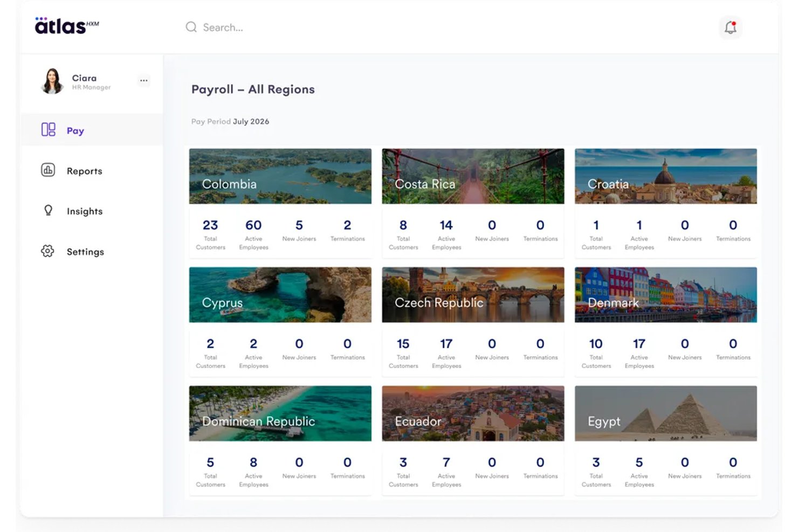
Task: Open the three-dot menu beside Ciara
Action: (x=143, y=81)
